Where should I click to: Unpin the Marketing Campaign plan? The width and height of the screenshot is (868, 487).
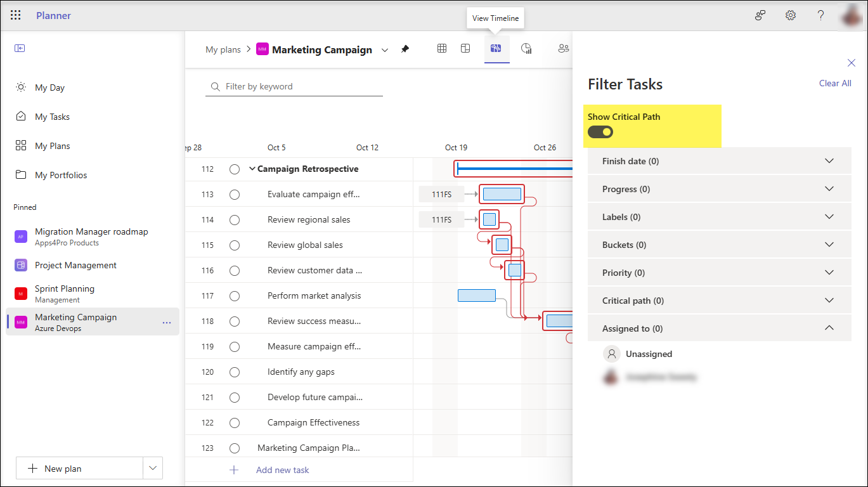pyautogui.click(x=405, y=49)
